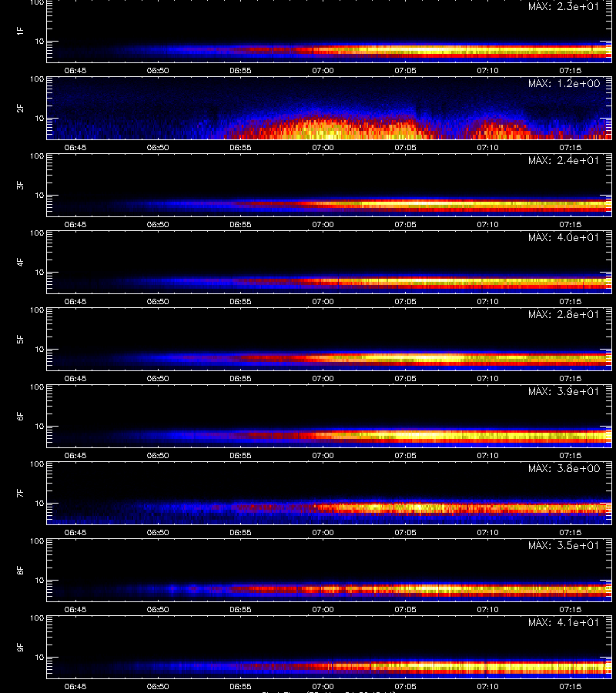Select the 'MAX: 2.4e+01' annotation
This screenshot has width=616, height=693.
coord(564,160)
